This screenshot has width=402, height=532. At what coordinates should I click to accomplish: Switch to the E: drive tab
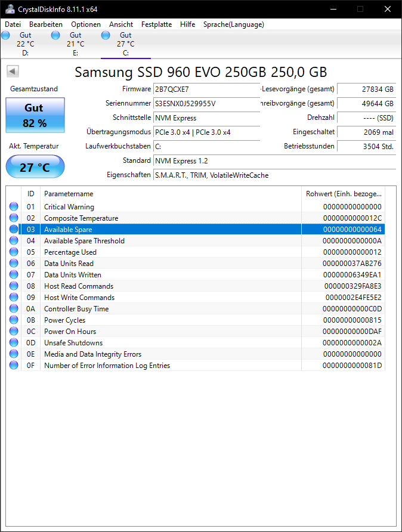tap(75, 44)
